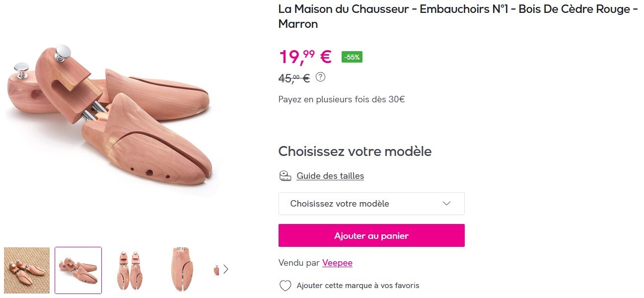Open the Guide des tailles link
Viewport: 644px width, 298px height.
click(x=330, y=176)
